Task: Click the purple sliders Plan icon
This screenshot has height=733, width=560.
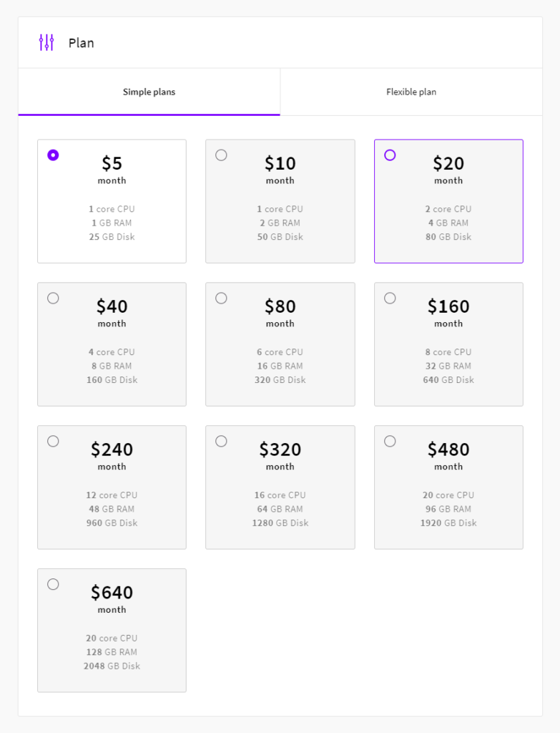Action: (x=46, y=42)
